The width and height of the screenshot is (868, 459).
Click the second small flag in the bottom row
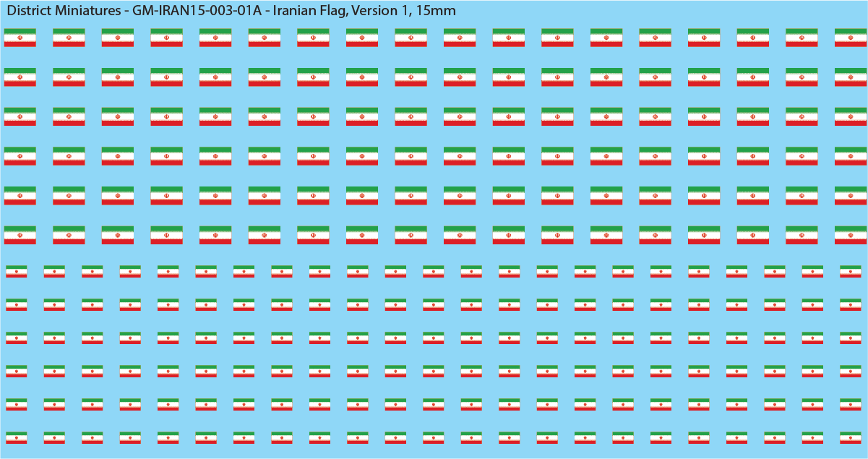point(54,438)
